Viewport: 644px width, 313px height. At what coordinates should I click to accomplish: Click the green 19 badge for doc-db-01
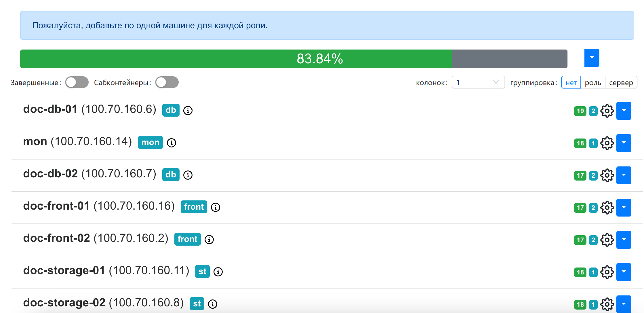pos(580,111)
